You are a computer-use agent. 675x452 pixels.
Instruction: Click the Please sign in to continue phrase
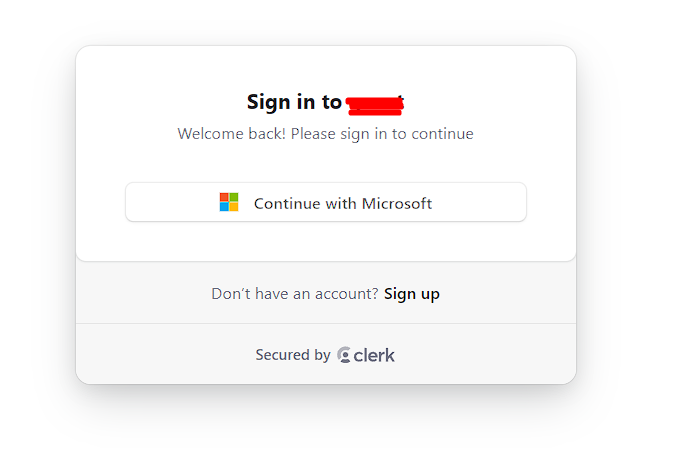pos(382,133)
